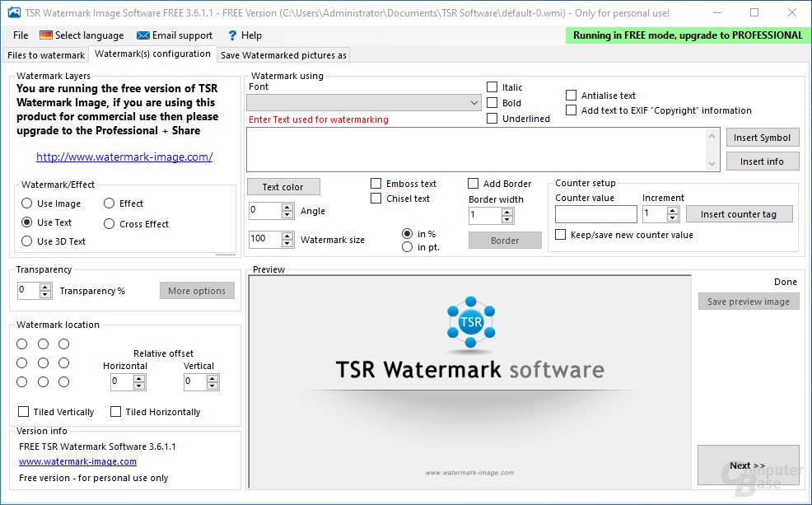812x505 pixels.
Task: Toggle the Add Border checkbox
Action: (x=473, y=184)
